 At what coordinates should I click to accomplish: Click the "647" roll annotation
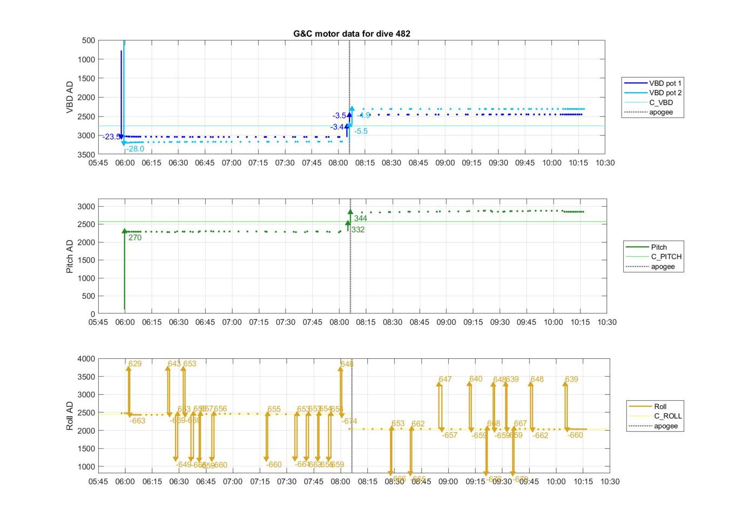click(x=445, y=379)
